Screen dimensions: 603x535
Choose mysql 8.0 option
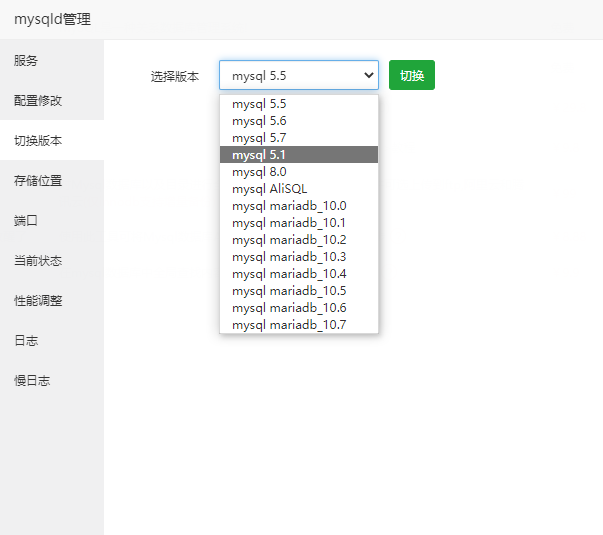(299, 172)
